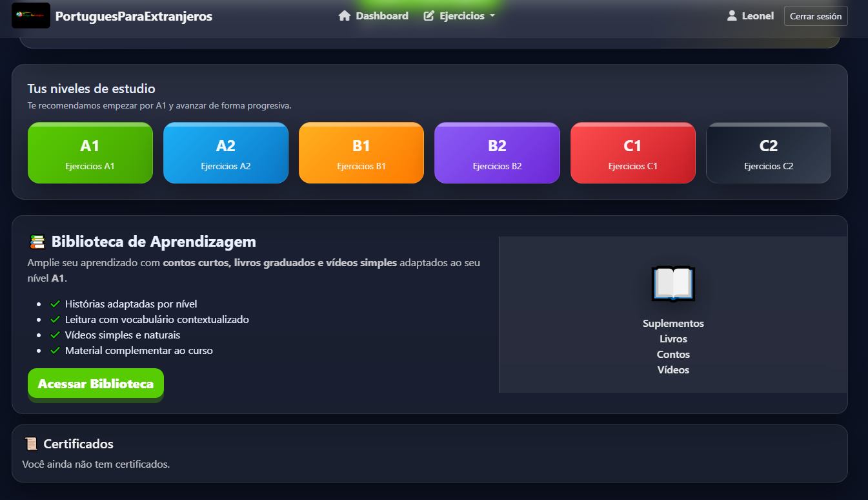Screen dimensions: 868x500
Task: Click the text Você ainda não tem certificados
Action: coord(96,464)
